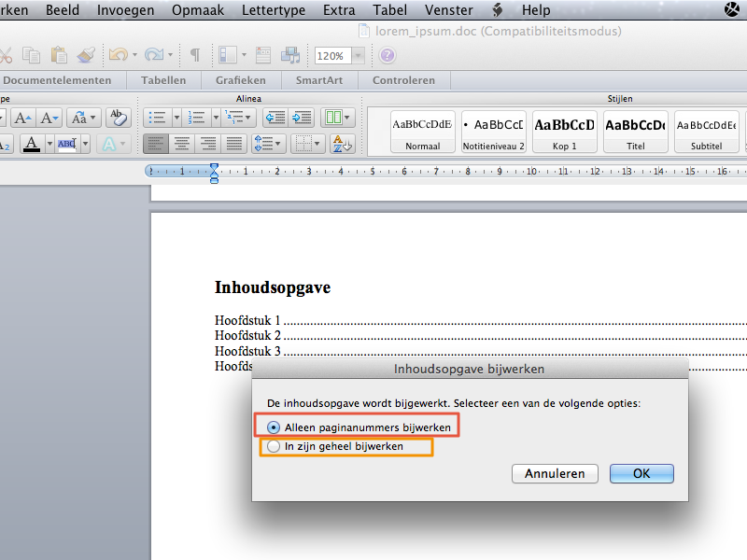Image resolution: width=747 pixels, height=560 pixels.
Task: Open the undo history dropdown arrow
Action: tap(134, 55)
